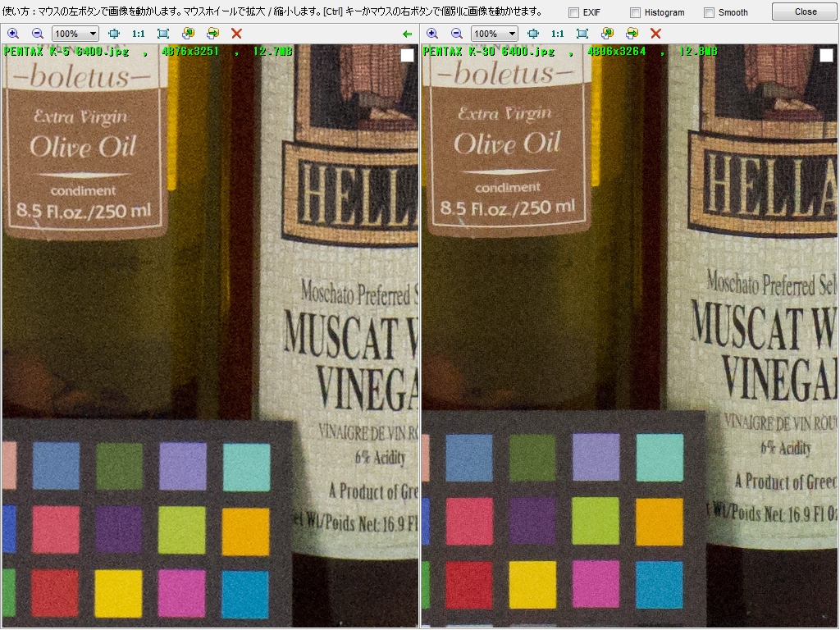
Task: Click the green left arrow icon
Action: pos(407,34)
